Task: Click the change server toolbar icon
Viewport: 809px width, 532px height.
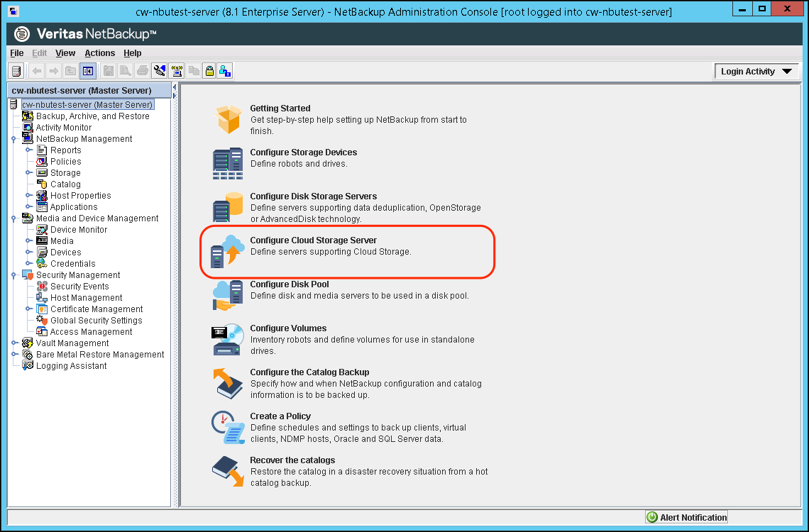Action: click(x=16, y=71)
